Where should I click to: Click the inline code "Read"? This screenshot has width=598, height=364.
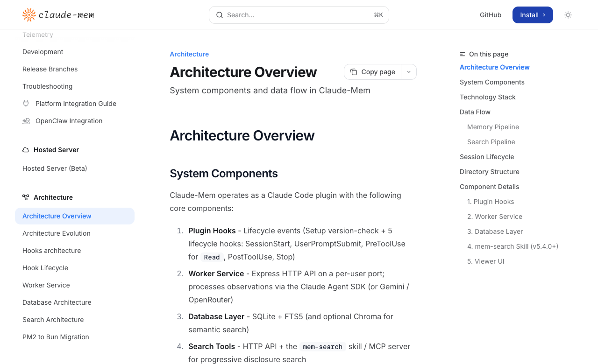click(212, 257)
